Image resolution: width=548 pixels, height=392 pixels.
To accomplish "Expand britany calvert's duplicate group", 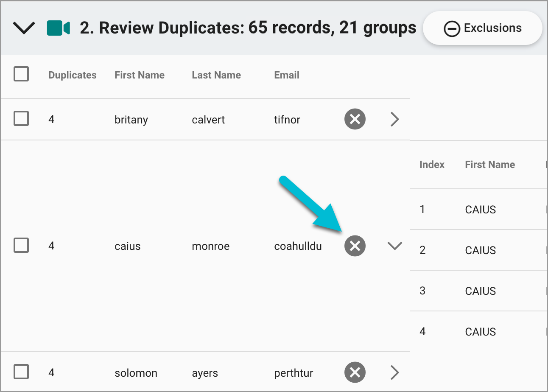I will [x=394, y=119].
